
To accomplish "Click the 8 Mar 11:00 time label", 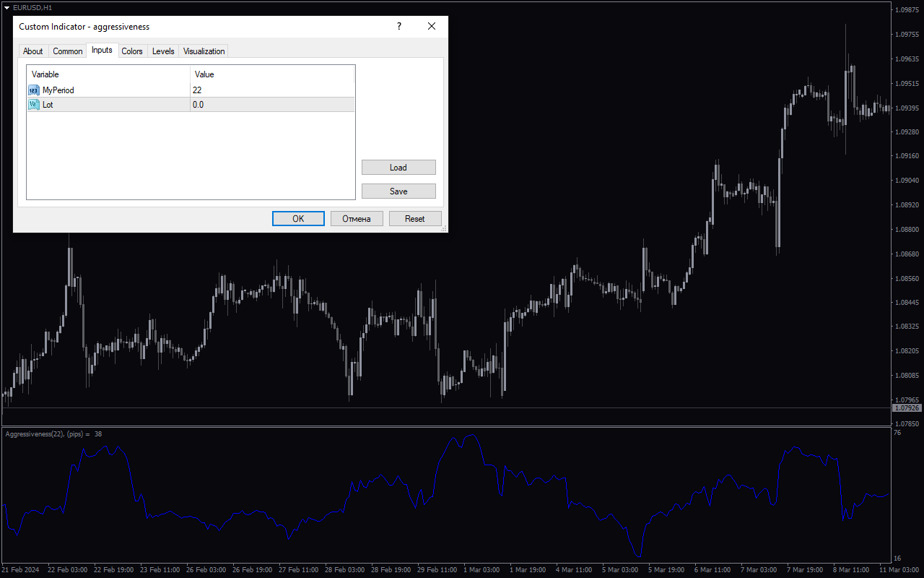I will (851, 570).
